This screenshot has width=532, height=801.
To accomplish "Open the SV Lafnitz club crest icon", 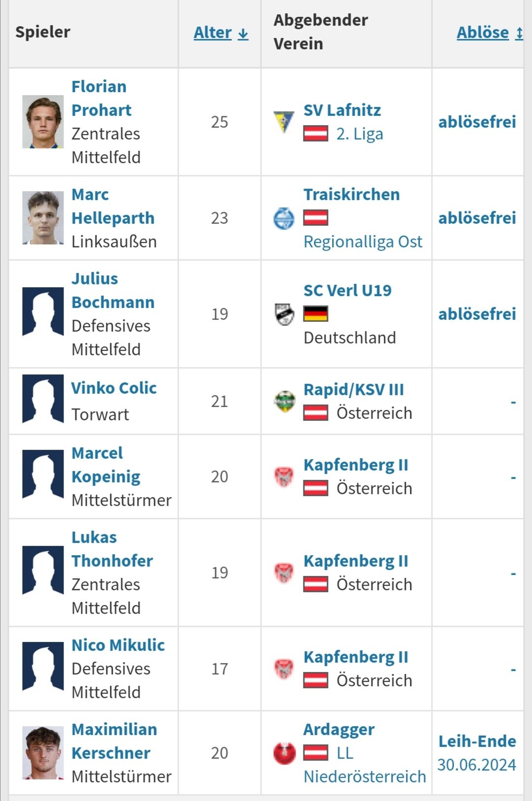I will (x=284, y=122).
